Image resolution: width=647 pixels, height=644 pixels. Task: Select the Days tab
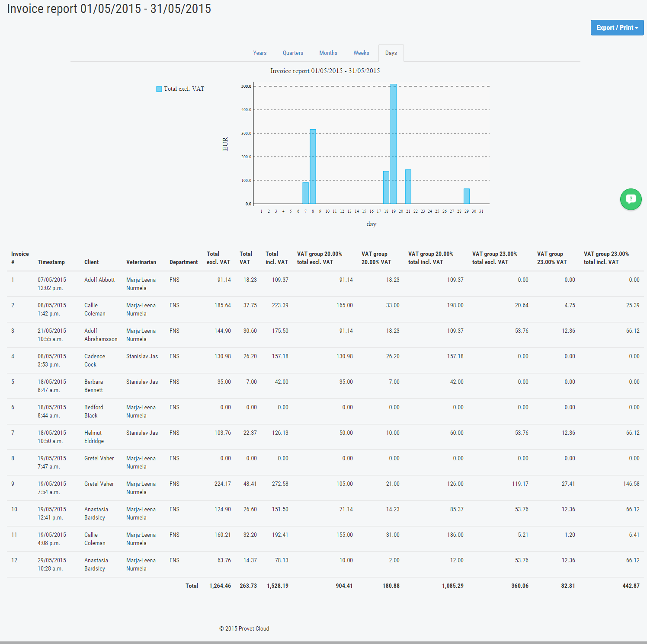point(391,53)
